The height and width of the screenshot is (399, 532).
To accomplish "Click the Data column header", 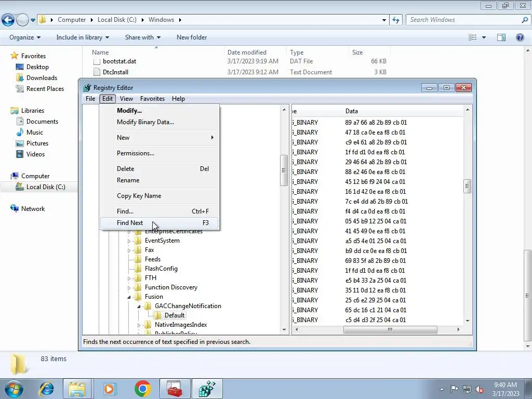I will tap(403, 111).
